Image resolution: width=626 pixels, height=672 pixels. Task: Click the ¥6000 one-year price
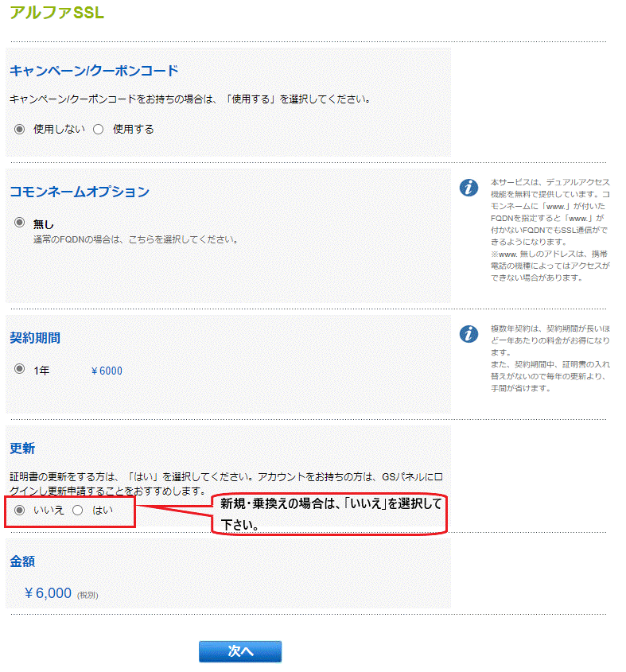click(107, 371)
